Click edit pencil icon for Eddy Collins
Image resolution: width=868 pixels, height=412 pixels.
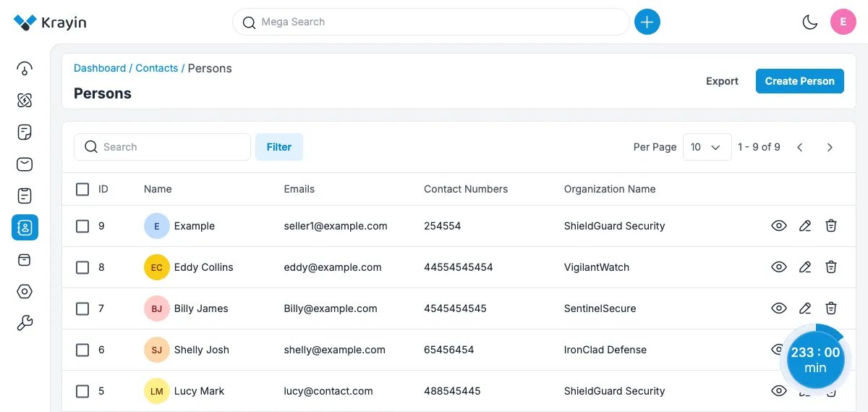pyautogui.click(x=805, y=267)
